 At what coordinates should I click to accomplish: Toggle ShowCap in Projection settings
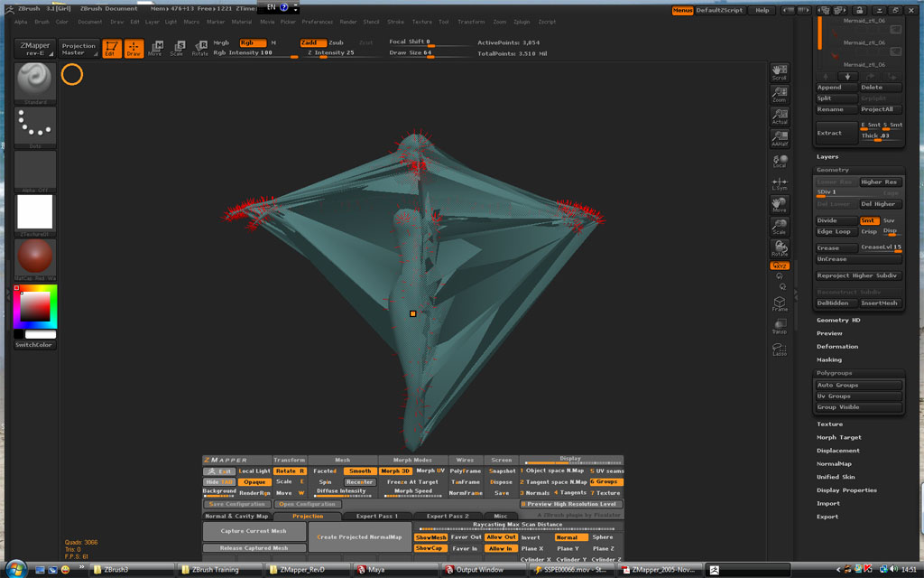(x=430, y=548)
